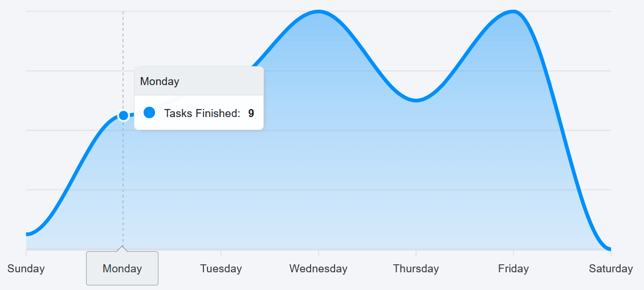Viewport: 644px width, 290px height.
Task: Choose the Wednesday x-axis label
Action: pos(319,269)
